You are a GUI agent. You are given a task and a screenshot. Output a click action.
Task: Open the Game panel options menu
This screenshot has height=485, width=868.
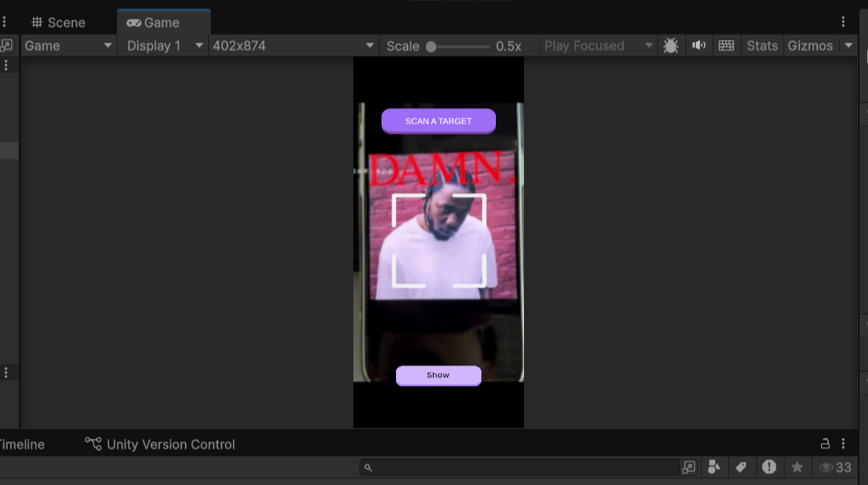(843, 21)
